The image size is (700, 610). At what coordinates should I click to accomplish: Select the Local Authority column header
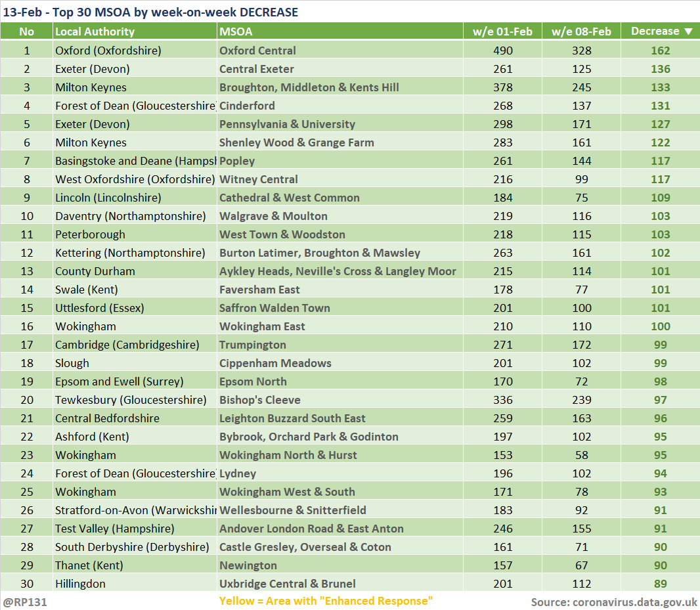pyautogui.click(x=135, y=32)
